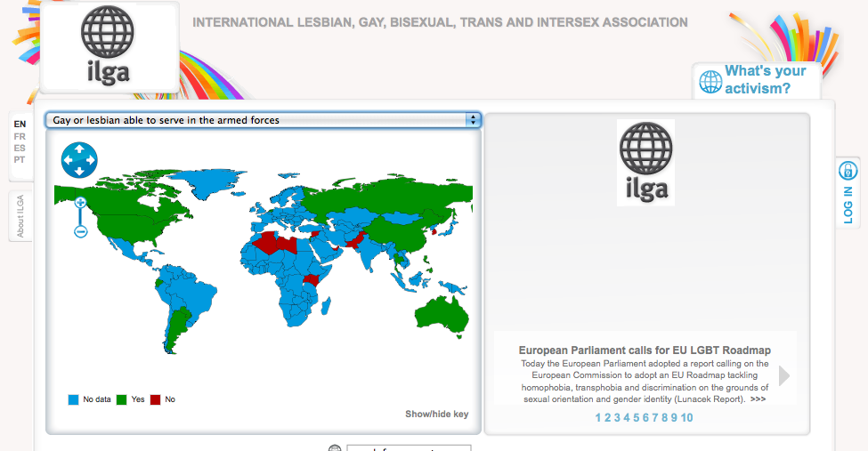Advance news slider with right arrow
This screenshot has width=868, height=451.
pos(783,375)
